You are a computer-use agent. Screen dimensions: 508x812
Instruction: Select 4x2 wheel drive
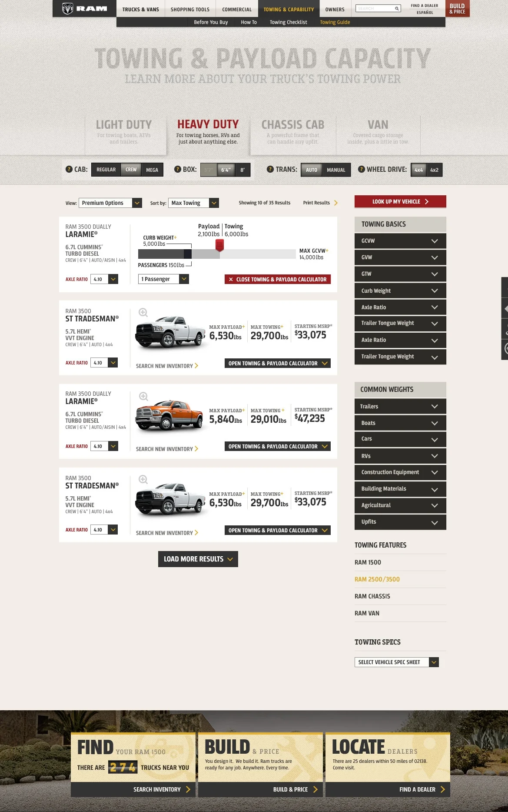point(435,170)
